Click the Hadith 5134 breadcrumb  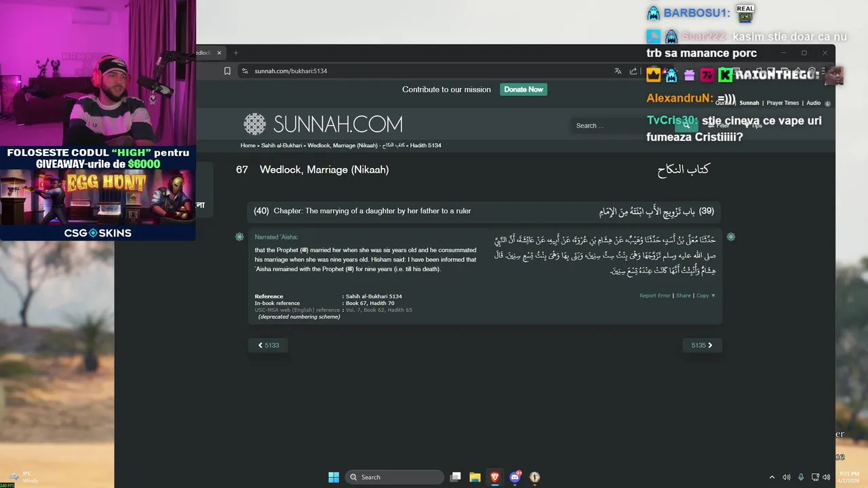click(426, 146)
